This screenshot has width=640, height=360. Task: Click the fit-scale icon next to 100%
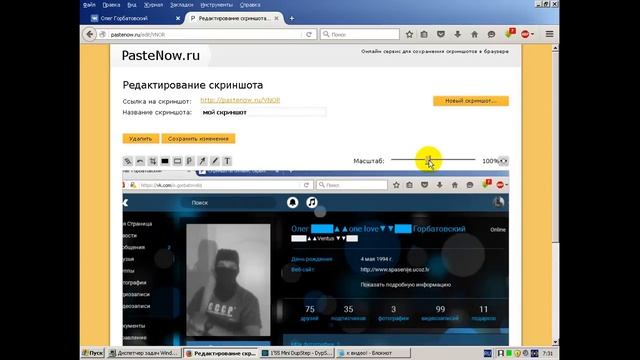pos(504,161)
